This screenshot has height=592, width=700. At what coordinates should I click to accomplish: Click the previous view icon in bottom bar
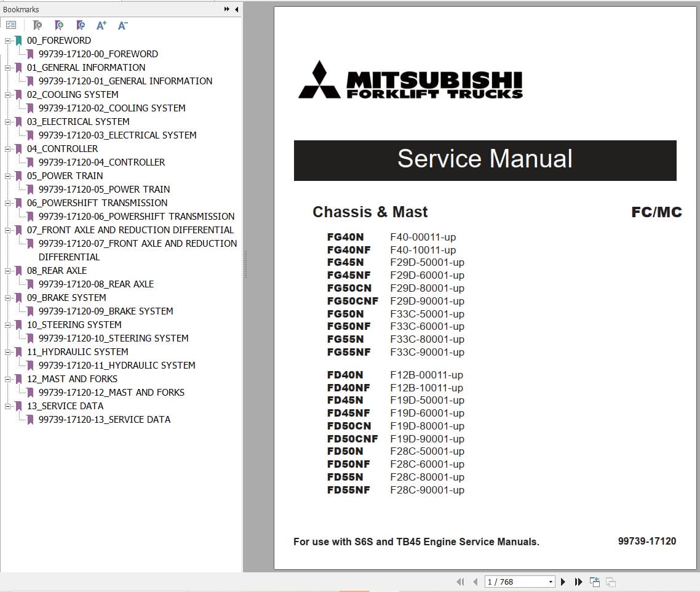[x=595, y=582]
